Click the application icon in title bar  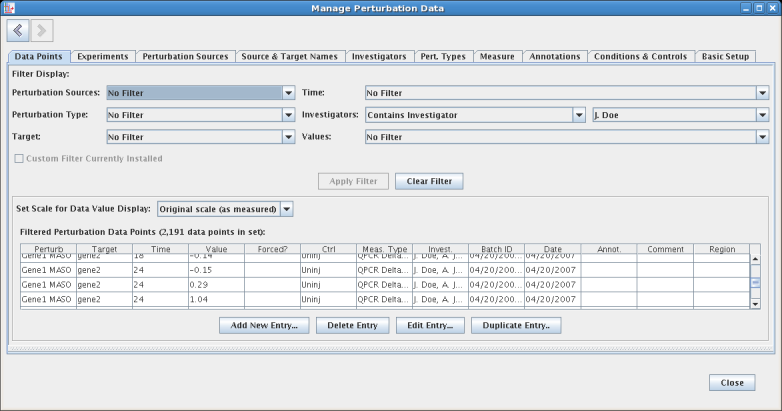pos(9,8)
